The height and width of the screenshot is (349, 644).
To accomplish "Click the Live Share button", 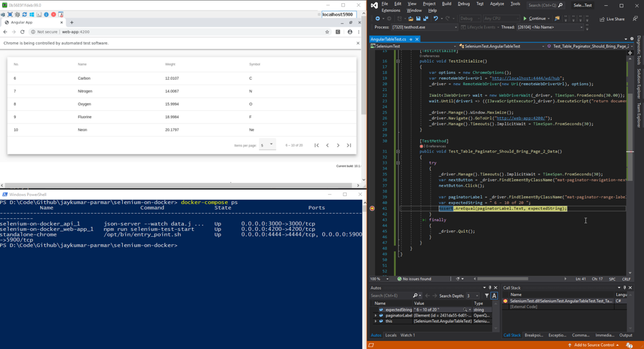I will click(x=612, y=18).
